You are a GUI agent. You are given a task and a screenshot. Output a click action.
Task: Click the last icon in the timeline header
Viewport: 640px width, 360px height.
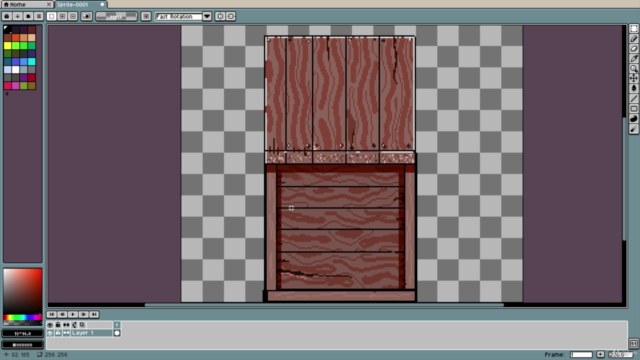pos(82,325)
